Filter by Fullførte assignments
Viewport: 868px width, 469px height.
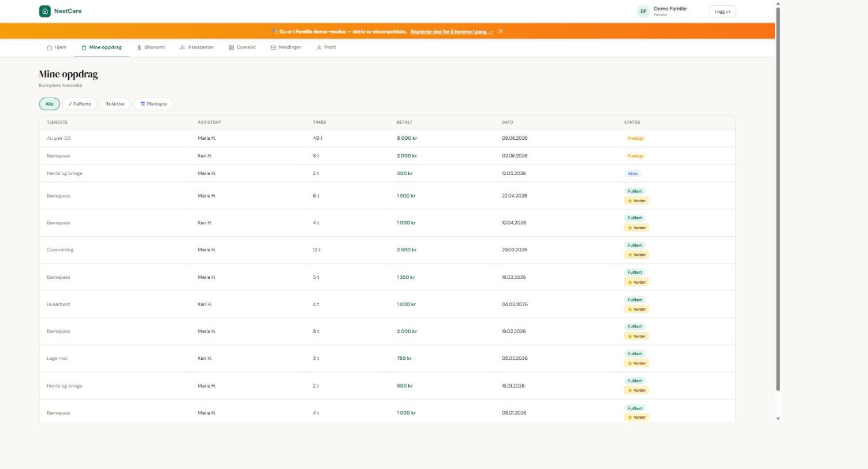(80, 104)
